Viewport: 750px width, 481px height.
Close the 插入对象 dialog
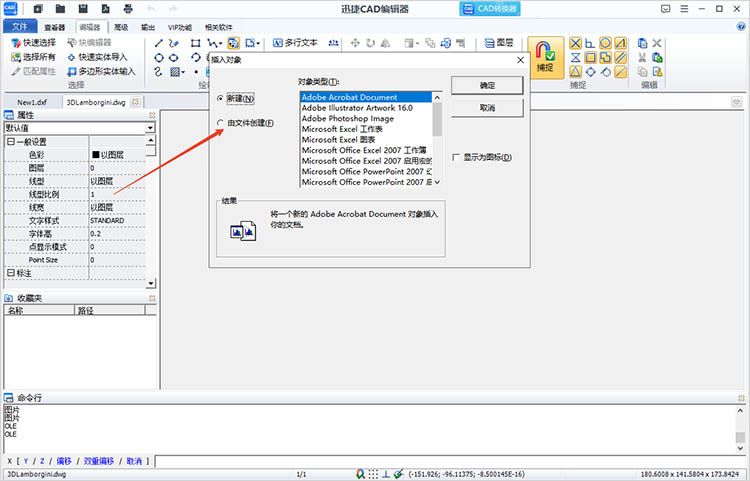pos(520,60)
